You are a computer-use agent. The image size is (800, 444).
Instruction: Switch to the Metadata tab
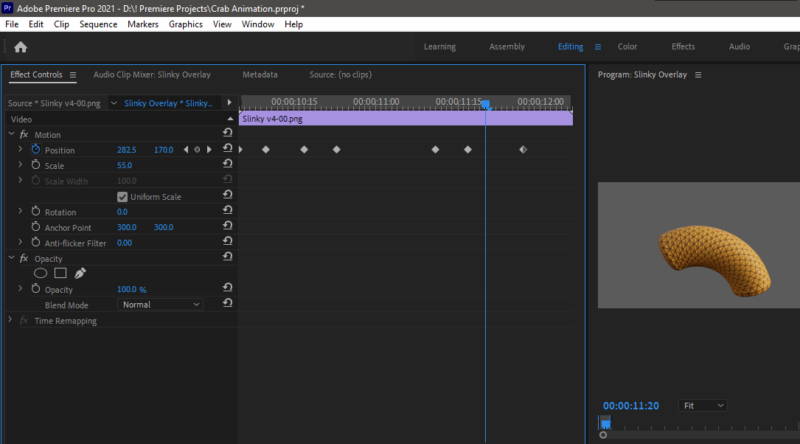click(x=260, y=75)
